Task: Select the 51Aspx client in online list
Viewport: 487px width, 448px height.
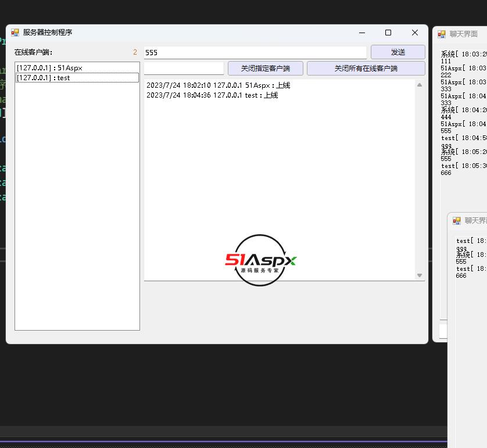Action: click(49, 68)
